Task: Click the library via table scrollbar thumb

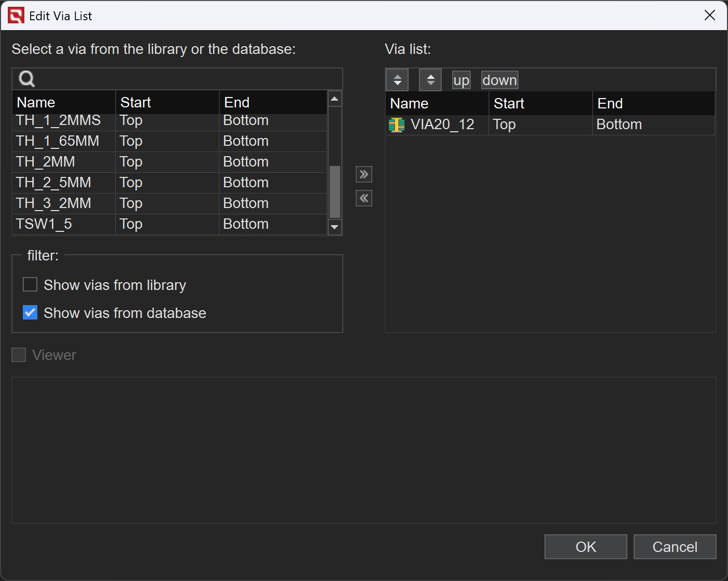Action: click(x=335, y=192)
